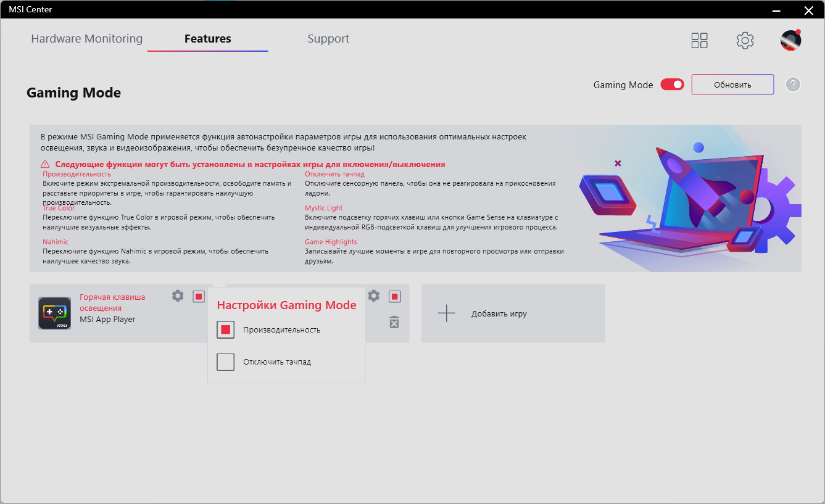Click the MSI App Player name text
The width and height of the screenshot is (825, 504).
pyautogui.click(x=107, y=320)
